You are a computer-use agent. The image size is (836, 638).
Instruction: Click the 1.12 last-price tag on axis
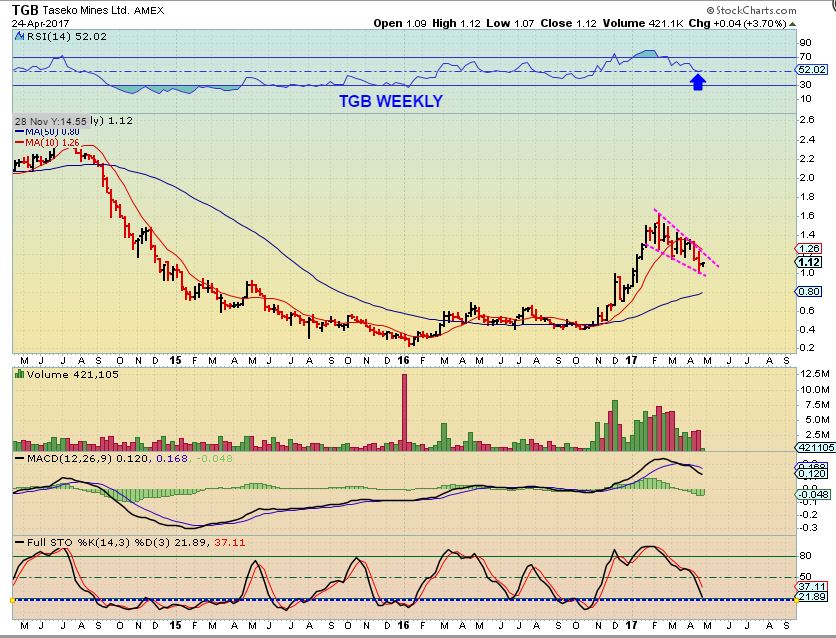pos(809,262)
